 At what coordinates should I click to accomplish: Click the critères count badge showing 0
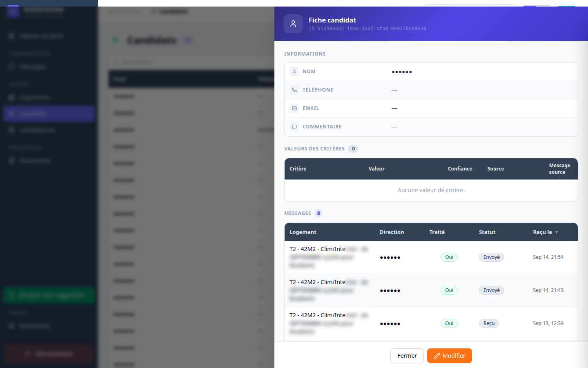coord(354,149)
